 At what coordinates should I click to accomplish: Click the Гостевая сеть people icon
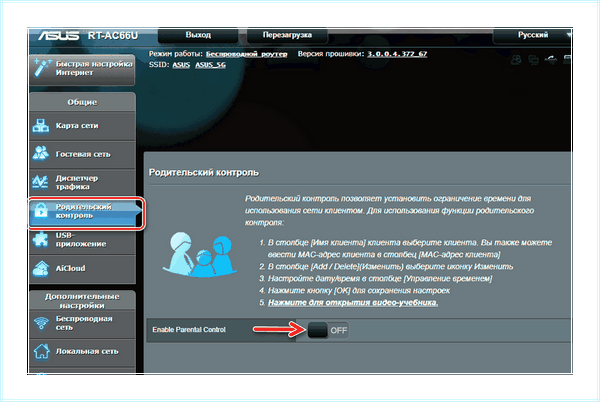41,154
